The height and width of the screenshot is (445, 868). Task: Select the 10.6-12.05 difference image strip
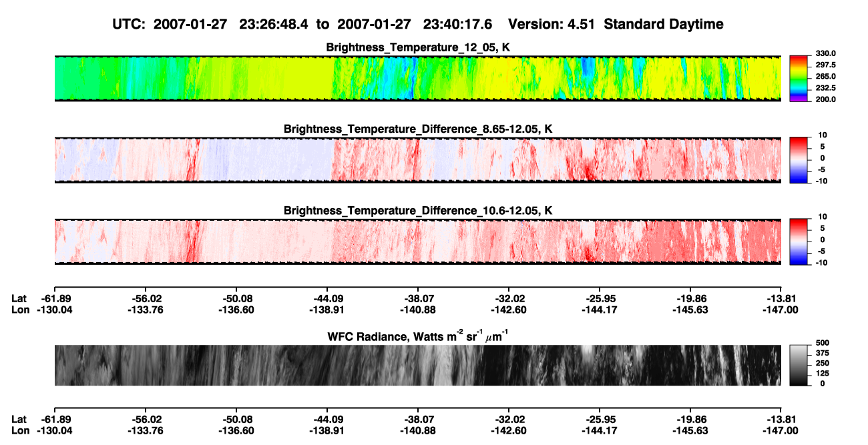pyautogui.click(x=417, y=242)
